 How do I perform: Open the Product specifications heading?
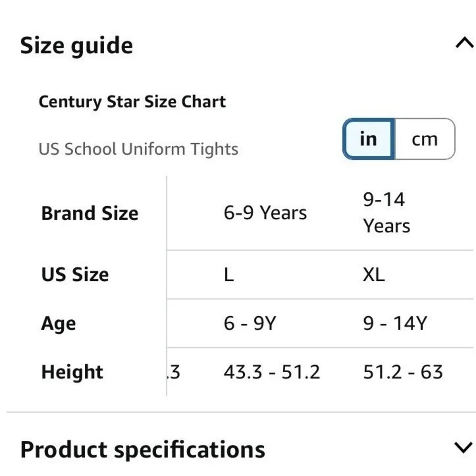(143, 450)
